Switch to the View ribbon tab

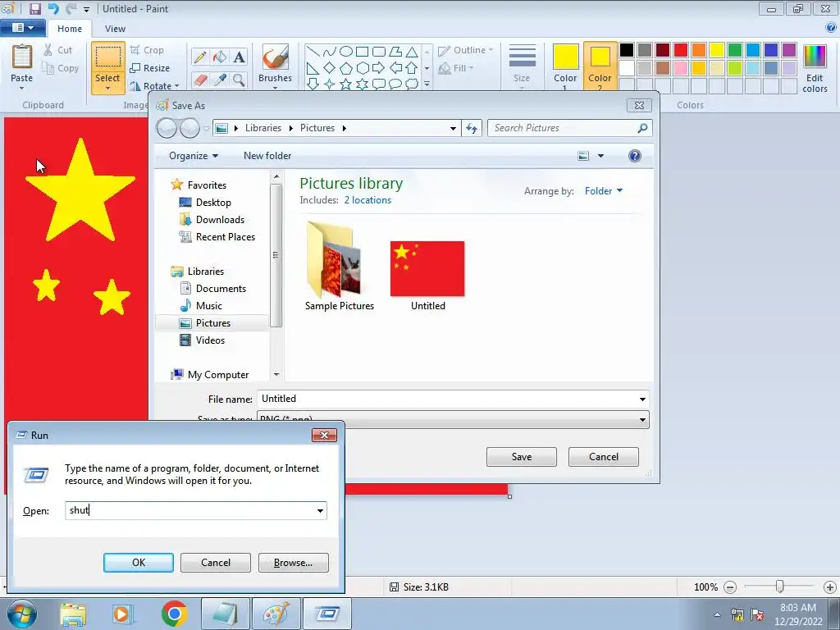click(115, 29)
